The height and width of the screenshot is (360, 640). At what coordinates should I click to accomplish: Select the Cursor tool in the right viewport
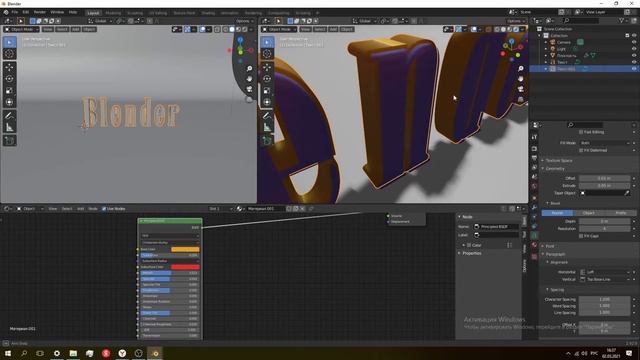[267, 54]
